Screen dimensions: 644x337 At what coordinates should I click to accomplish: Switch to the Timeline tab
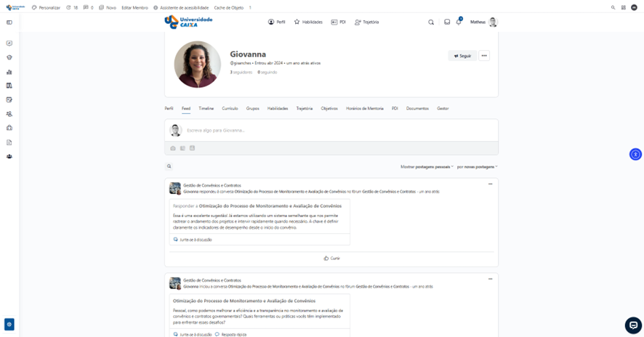206,108
